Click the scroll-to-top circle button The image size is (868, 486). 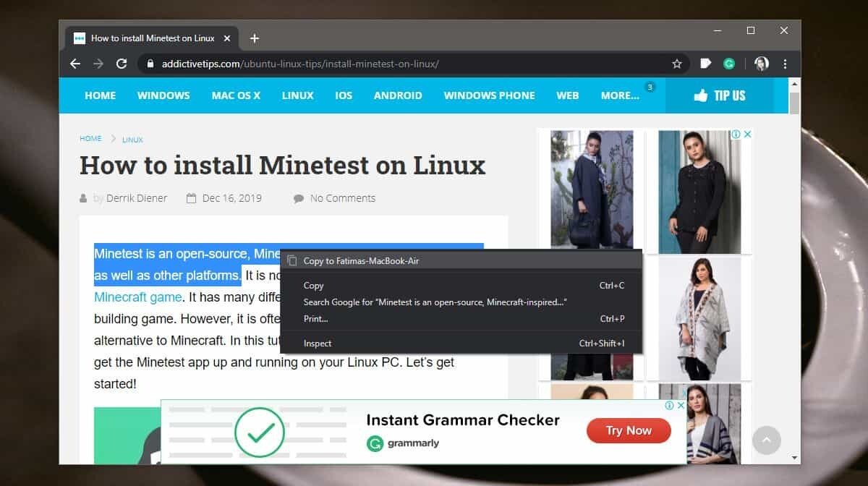(766, 440)
